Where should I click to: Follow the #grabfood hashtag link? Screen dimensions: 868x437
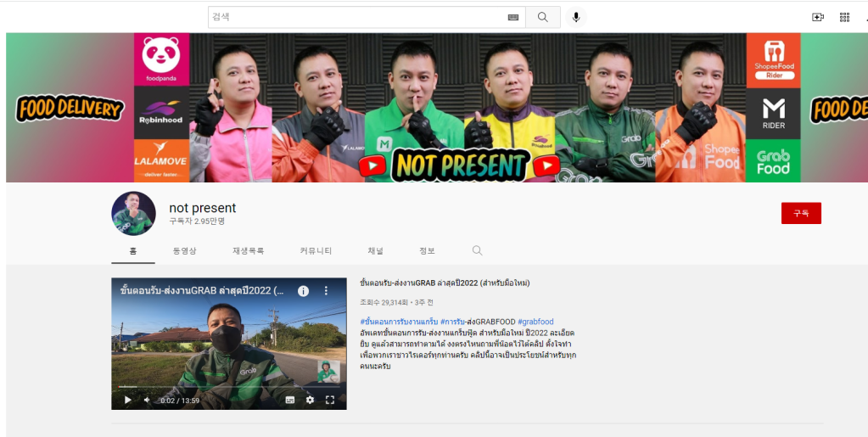535,322
